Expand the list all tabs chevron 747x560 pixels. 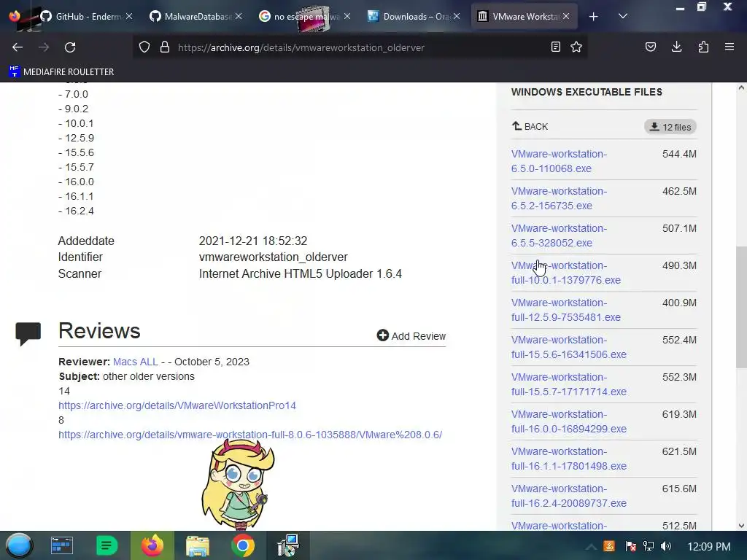pos(623,17)
